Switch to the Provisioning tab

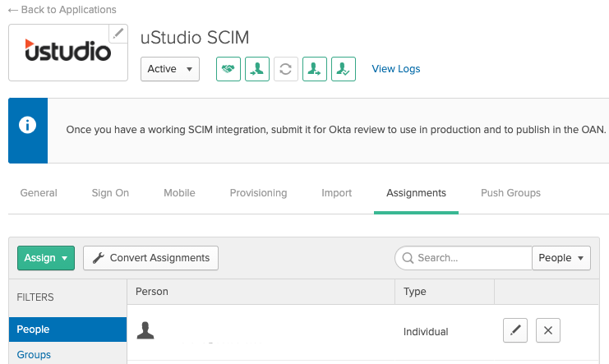click(x=258, y=193)
